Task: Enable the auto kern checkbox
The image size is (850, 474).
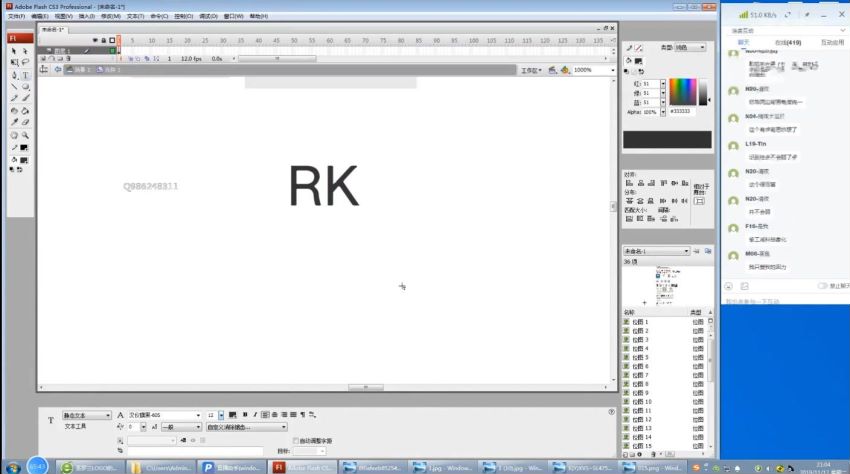Action: pyautogui.click(x=295, y=441)
